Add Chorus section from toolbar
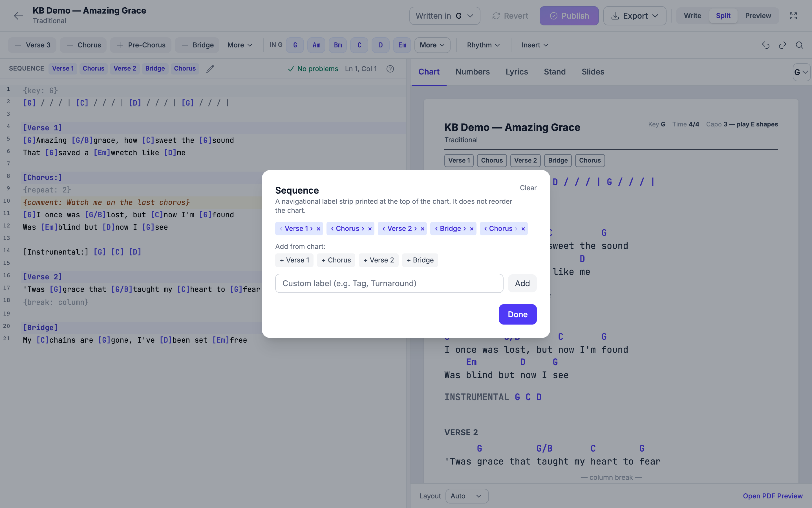The height and width of the screenshot is (508, 812). 83,45
